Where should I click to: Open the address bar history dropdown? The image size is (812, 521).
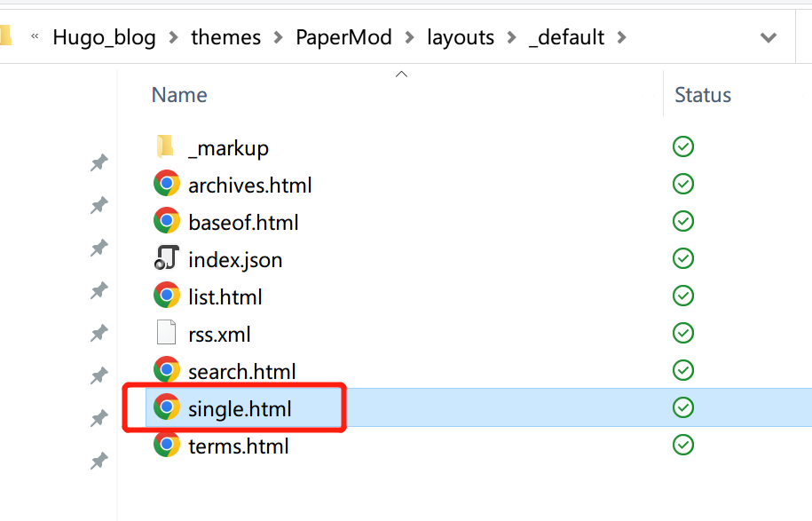[x=768, y=37]
